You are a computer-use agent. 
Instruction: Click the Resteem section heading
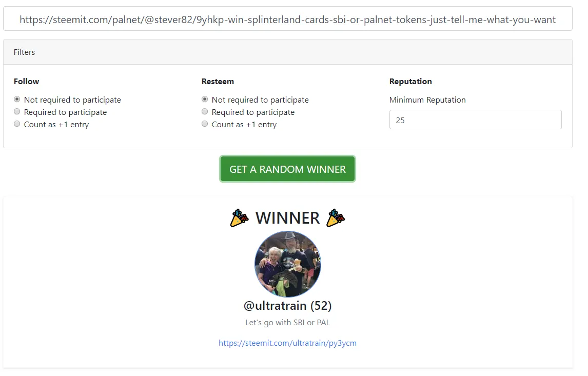[x=217, y=81]
